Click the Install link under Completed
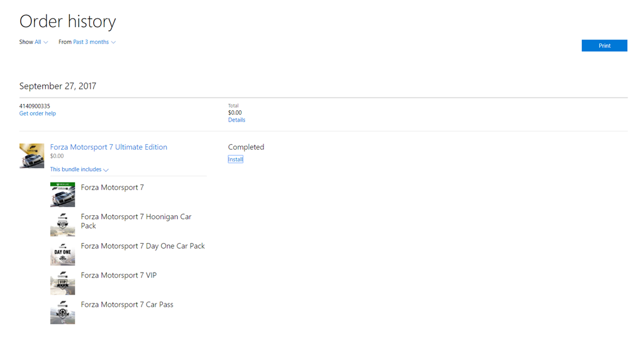 pyautogui.click(x=235, y=159)
